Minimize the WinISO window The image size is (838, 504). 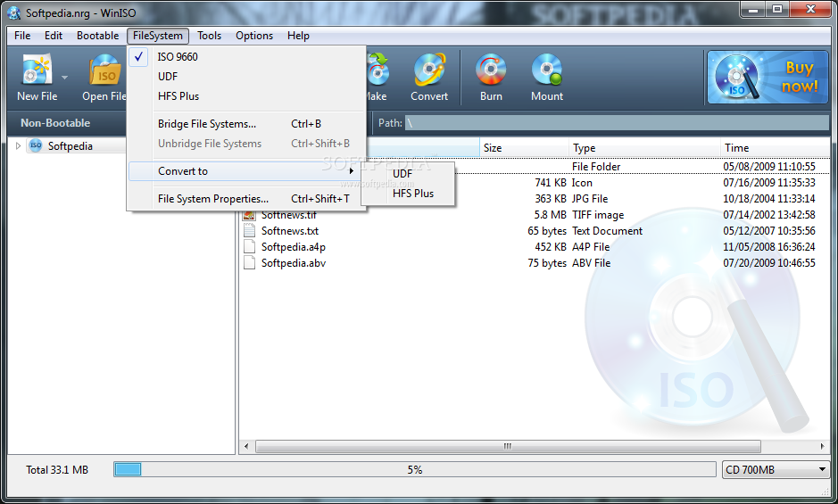[753, 9]
